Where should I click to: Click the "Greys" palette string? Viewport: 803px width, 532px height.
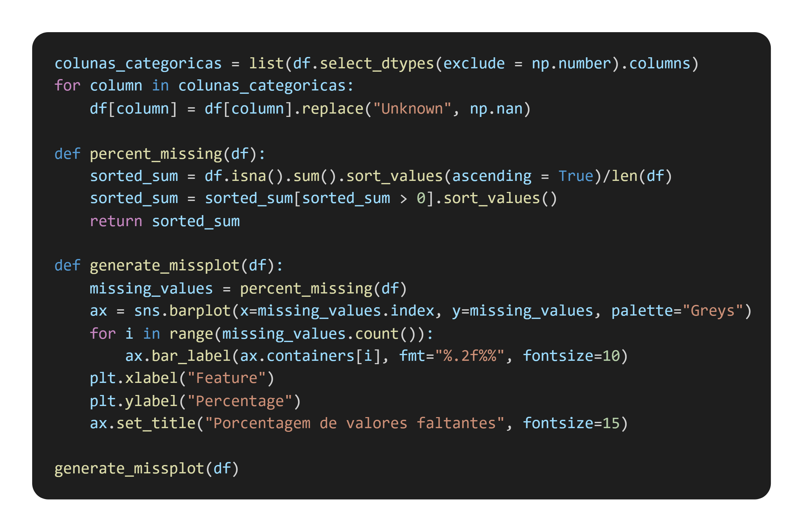point(713,311)
